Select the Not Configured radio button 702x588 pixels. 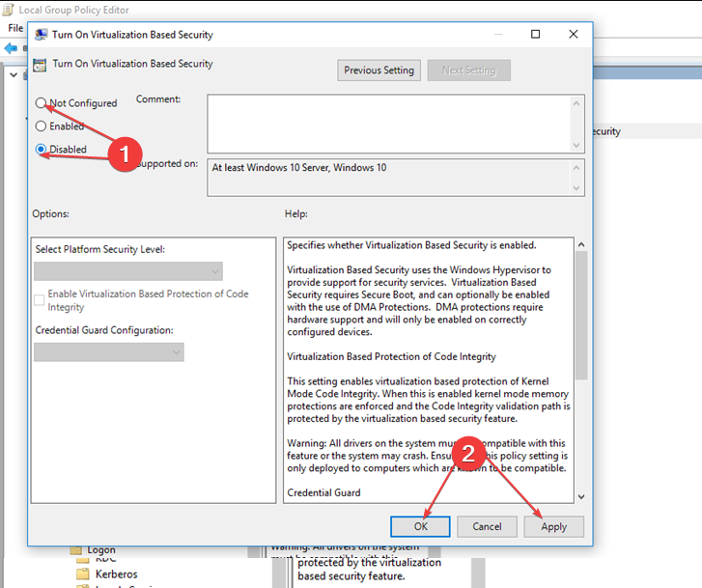click(x=41, y=103)
